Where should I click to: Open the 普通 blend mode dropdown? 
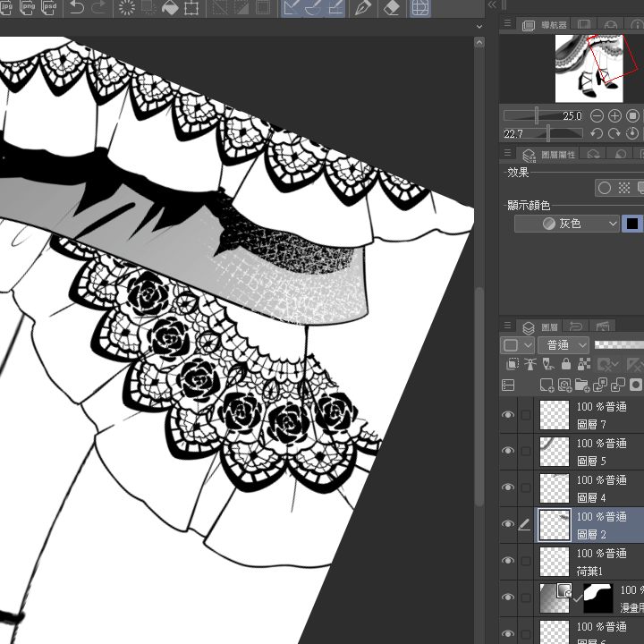tap(563, 345)
